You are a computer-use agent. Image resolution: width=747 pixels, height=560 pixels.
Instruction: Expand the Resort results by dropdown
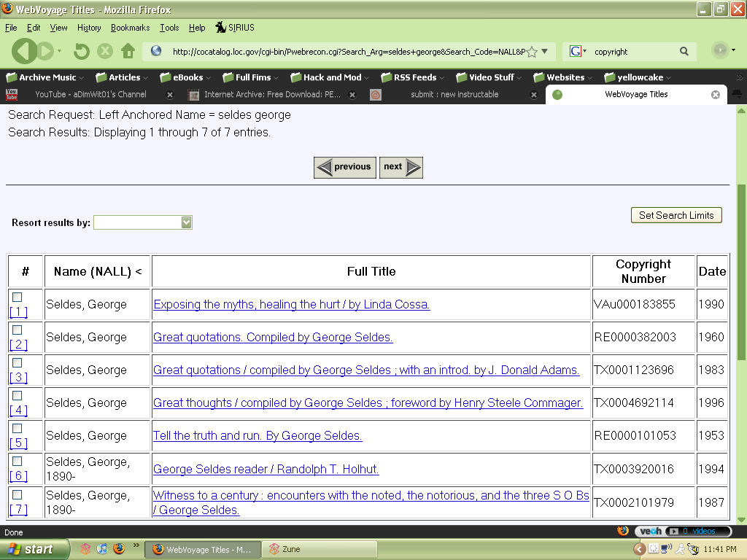(186, 222)
